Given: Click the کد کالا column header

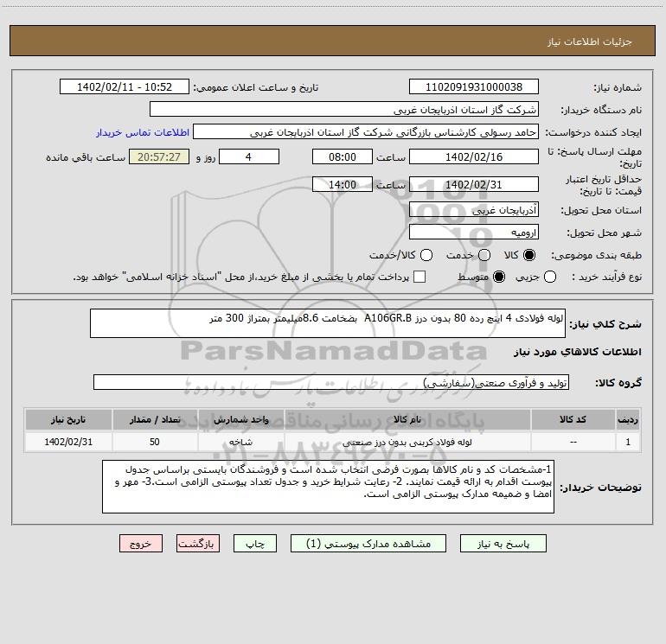Looking at the screenshot, I should (573, 419).
